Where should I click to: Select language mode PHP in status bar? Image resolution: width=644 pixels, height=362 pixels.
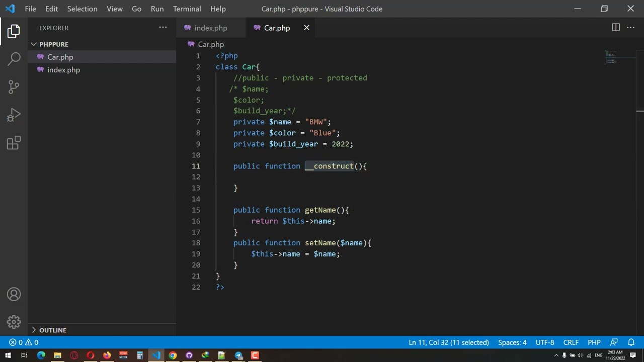pos(594,342)
